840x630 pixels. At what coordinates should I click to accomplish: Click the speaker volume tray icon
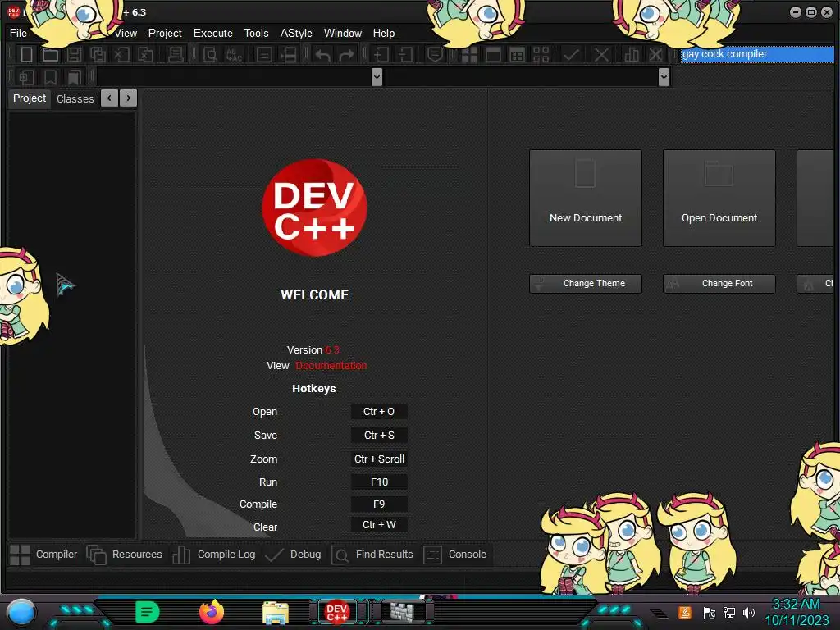click(x=749, y=612)
